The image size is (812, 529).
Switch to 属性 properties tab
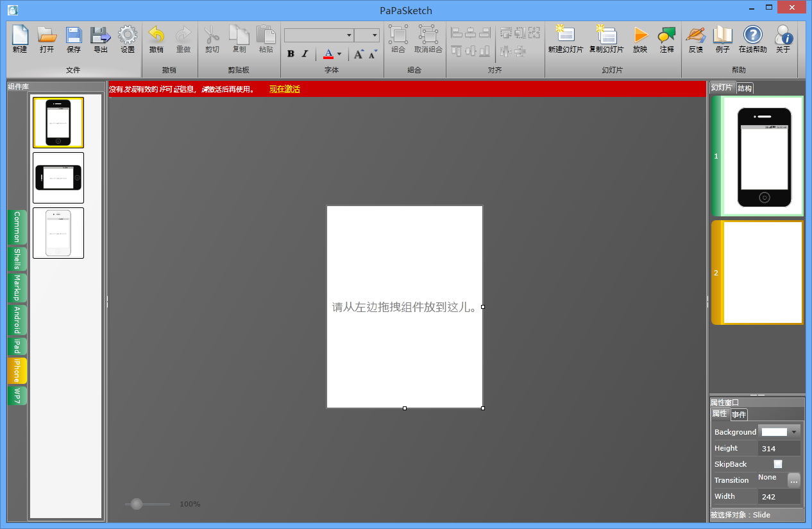tap(720, 414)
